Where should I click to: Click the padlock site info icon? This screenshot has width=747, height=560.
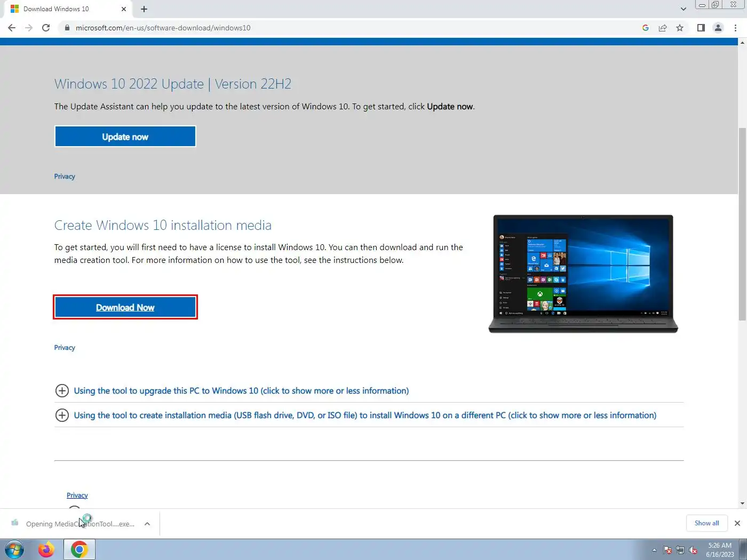click(x=67, y=28)
